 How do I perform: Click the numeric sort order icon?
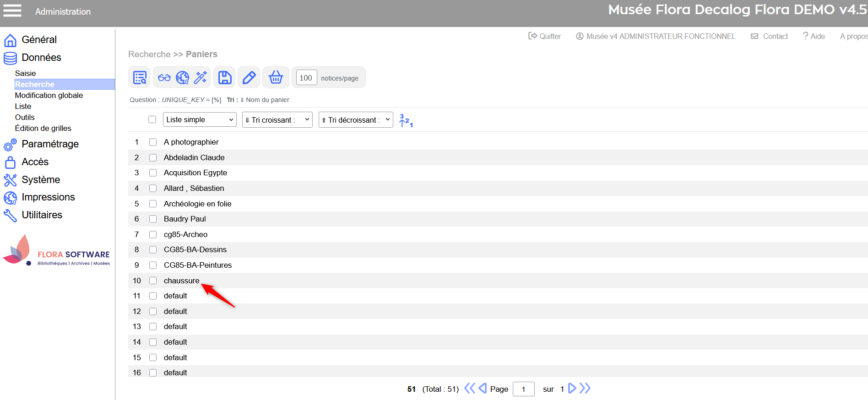coord(406,120)
